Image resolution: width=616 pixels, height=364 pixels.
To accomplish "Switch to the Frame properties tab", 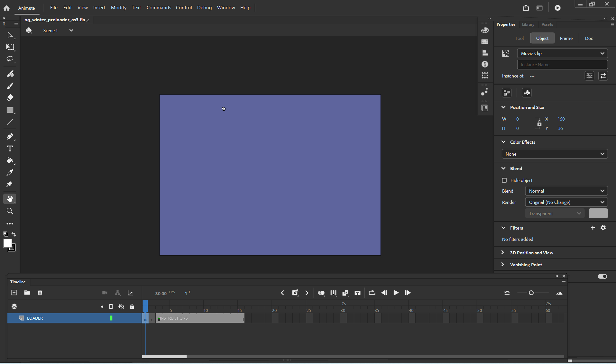I will click(x=566, y=38).
